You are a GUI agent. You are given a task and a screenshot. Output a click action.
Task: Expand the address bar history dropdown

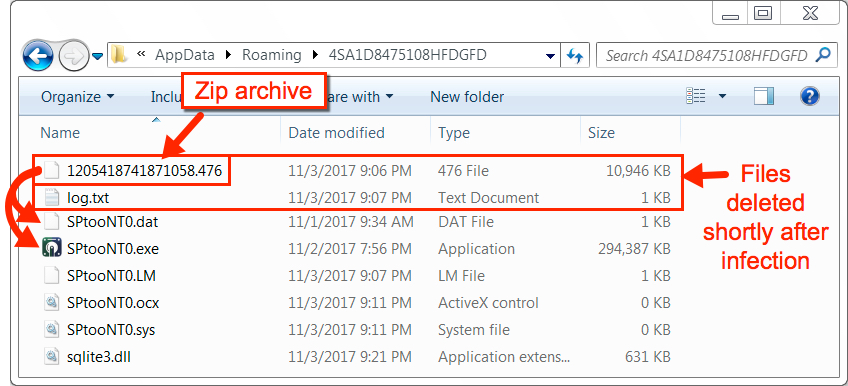(x=551, y=56)
